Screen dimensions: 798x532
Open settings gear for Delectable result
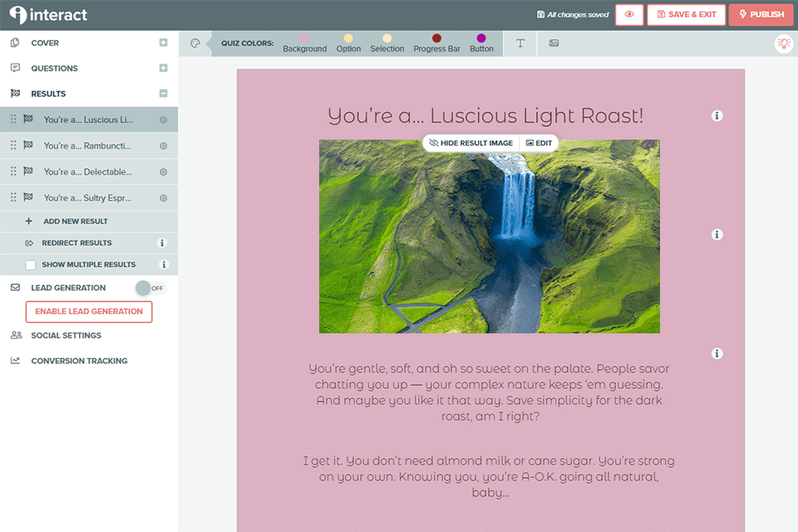point(164,172)
